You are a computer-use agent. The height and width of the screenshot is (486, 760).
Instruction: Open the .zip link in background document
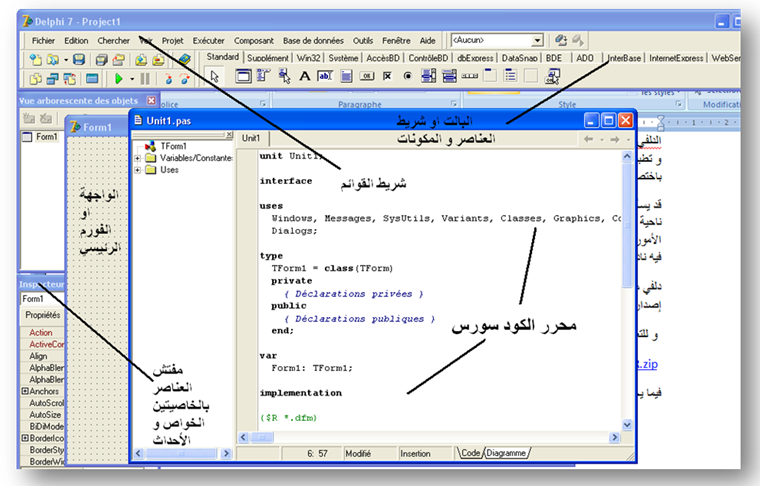pos(648,364)
